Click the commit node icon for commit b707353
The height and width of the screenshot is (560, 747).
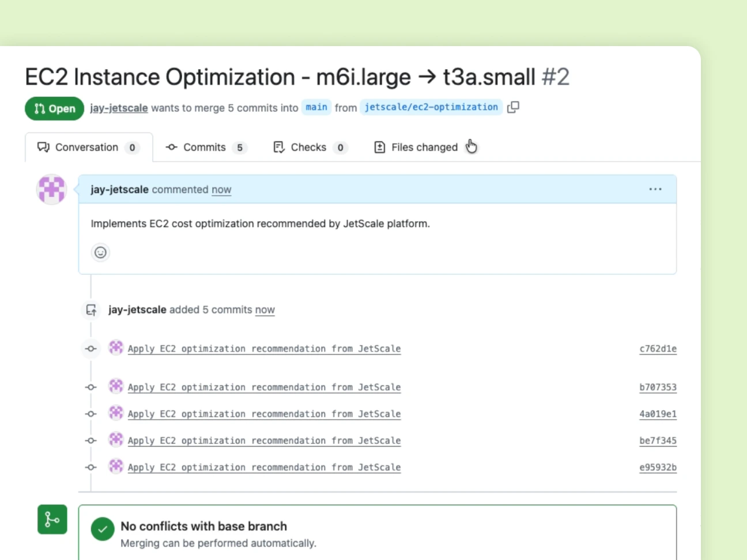pos(91,387)
